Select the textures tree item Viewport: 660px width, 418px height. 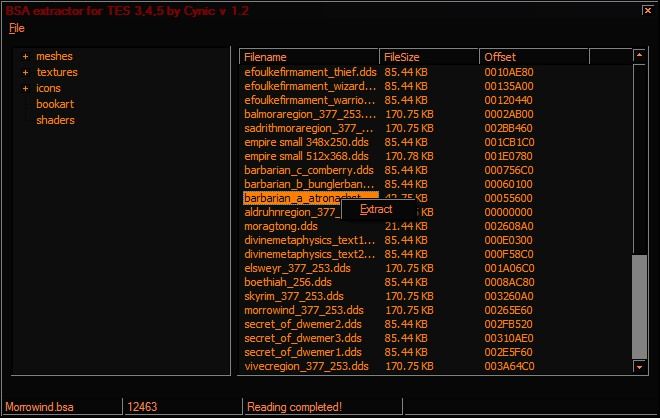[x=57, y=72]
